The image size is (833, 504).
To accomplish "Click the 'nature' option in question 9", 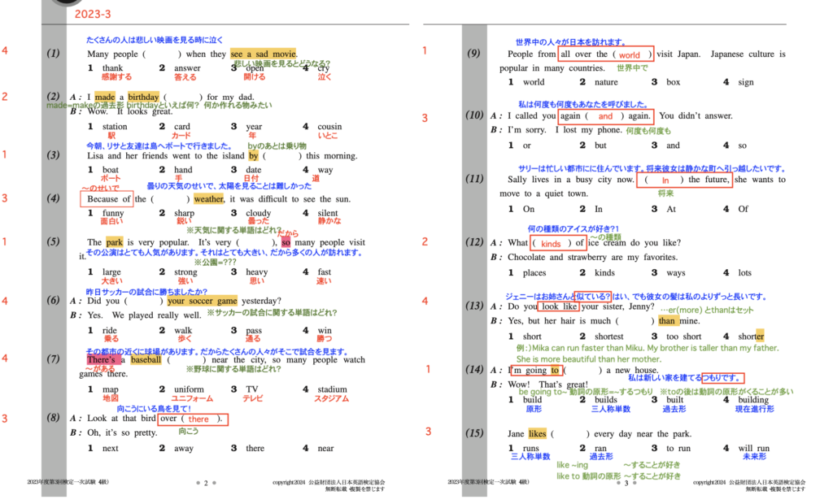I will (x=606, y=82).
